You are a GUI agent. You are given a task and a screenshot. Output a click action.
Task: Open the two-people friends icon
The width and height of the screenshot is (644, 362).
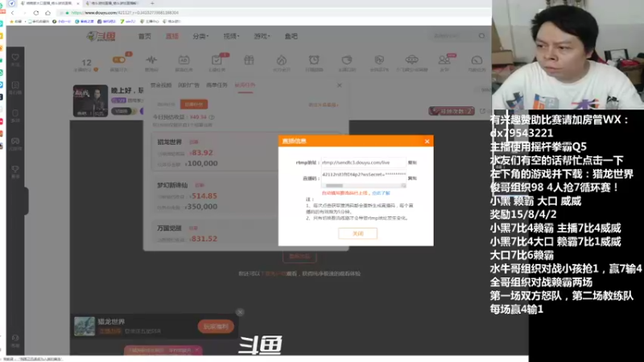tap(444, 60)
